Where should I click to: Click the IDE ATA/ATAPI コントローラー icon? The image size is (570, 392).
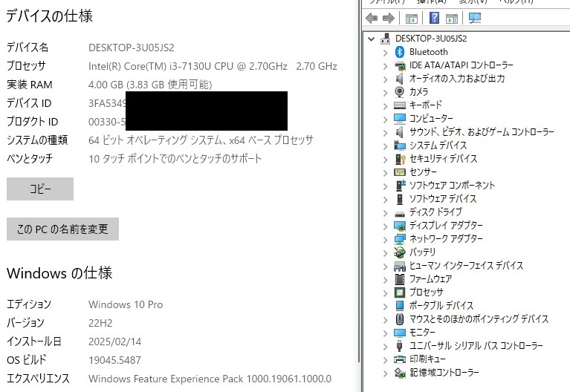(400, 65)
